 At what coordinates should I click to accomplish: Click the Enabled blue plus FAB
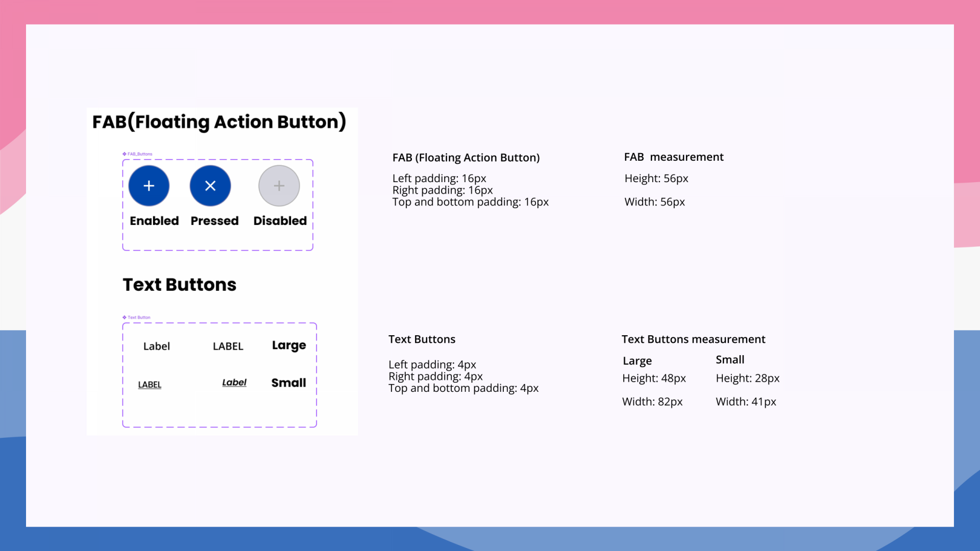point(149,186)
